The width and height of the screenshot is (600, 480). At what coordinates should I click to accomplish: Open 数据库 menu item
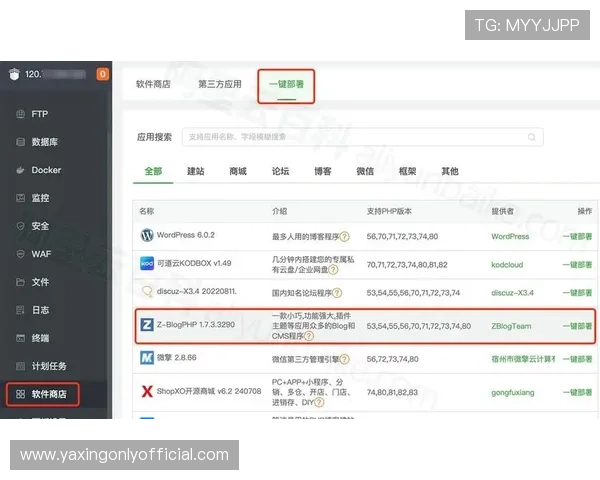pos(45,142)
